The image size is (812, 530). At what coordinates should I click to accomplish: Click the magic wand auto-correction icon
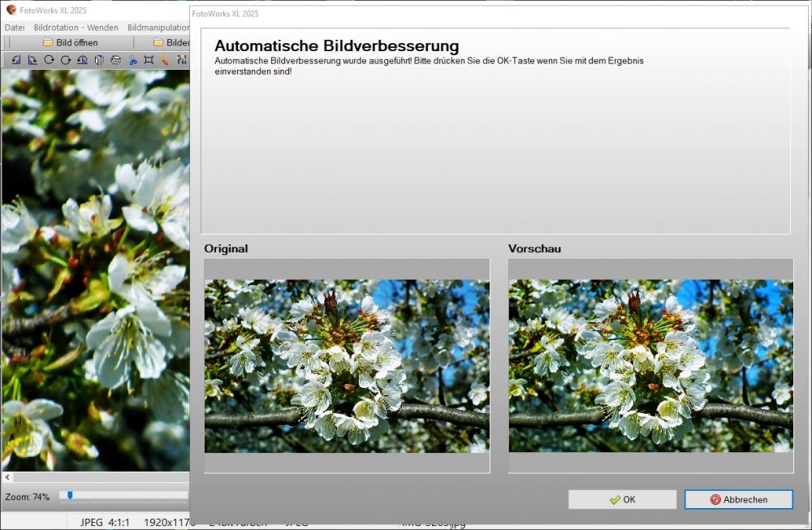[x=164, y=59]
